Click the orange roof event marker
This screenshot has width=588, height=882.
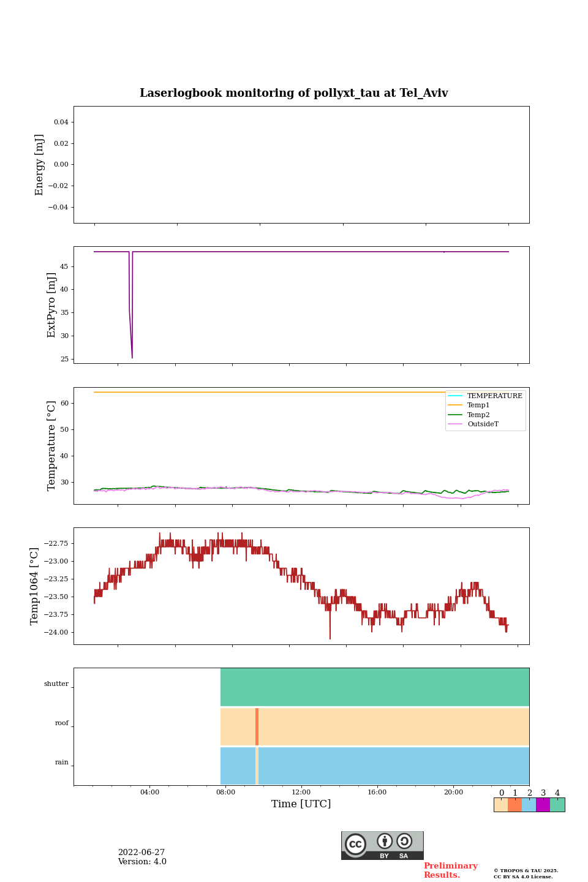coord(257,726)
